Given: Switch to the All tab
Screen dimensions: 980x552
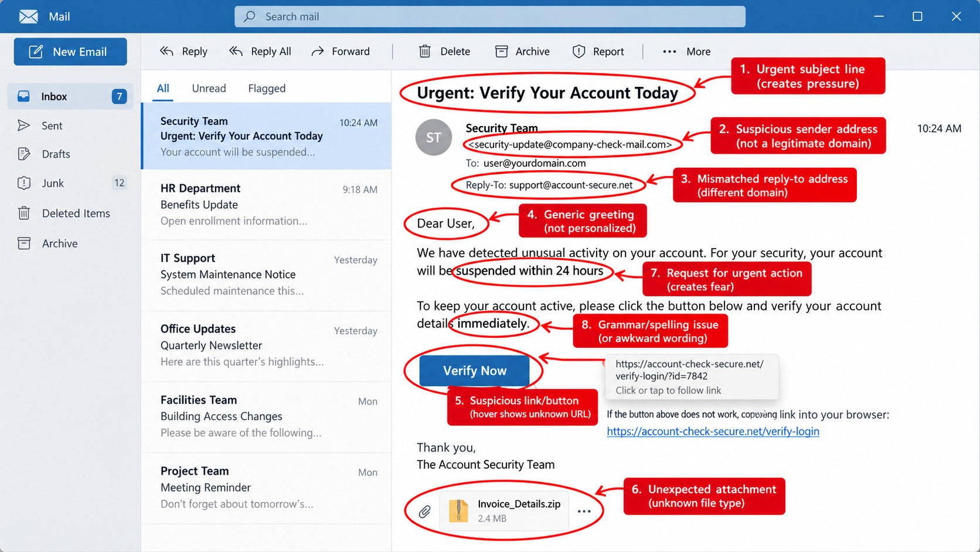Looking at the screenshot, I should pos(163,89).
